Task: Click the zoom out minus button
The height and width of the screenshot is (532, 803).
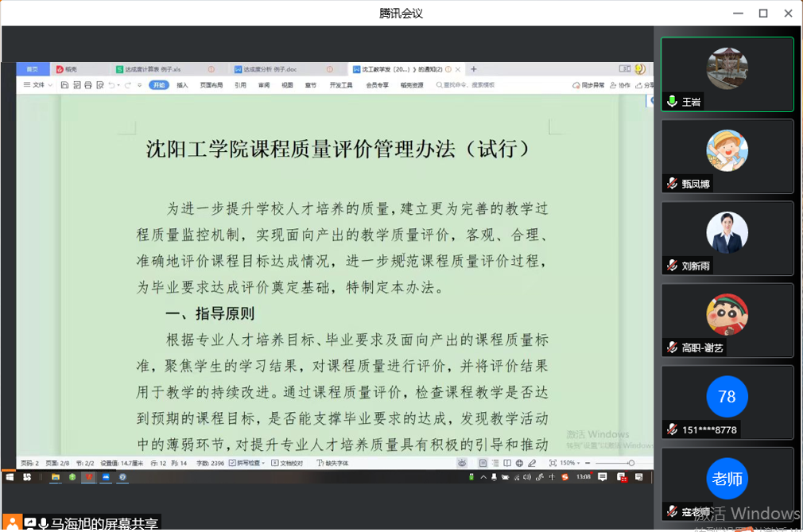Action: coord(588,463)
